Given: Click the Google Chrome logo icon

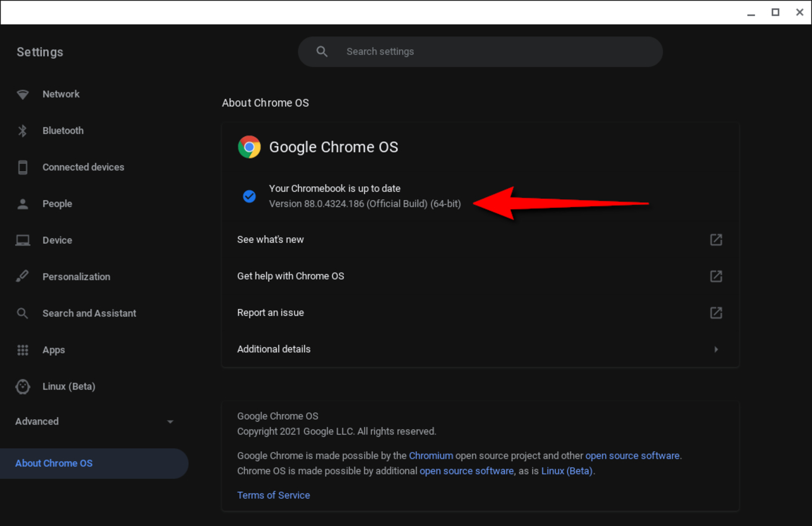Looking at the screenshot, I should (x=250, y=147).
